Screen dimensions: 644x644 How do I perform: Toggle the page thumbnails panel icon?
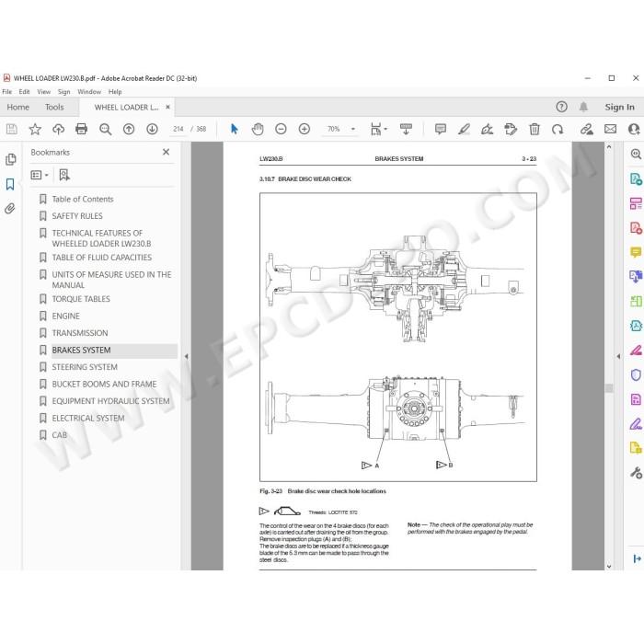click(10, 159)
